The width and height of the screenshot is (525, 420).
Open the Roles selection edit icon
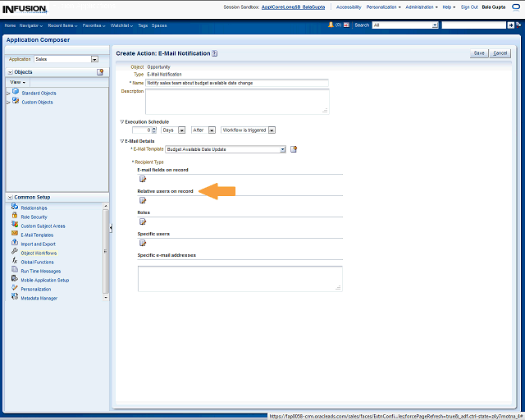(142, 221)
